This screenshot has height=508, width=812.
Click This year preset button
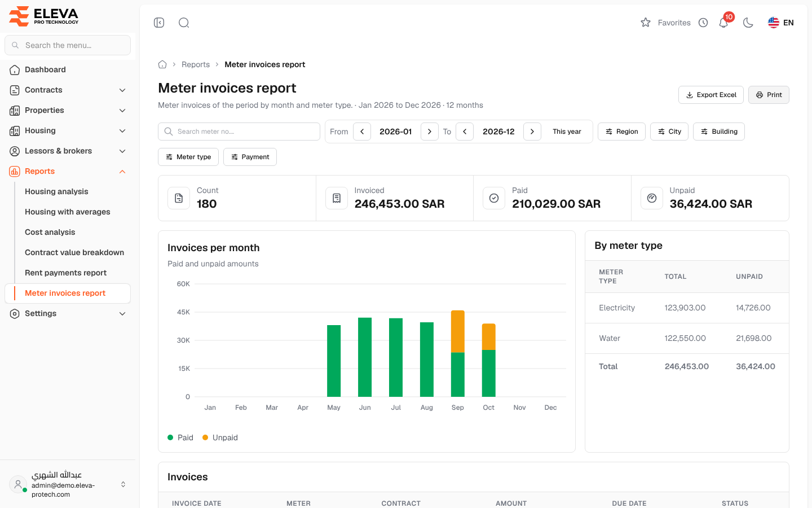point(567,132)
